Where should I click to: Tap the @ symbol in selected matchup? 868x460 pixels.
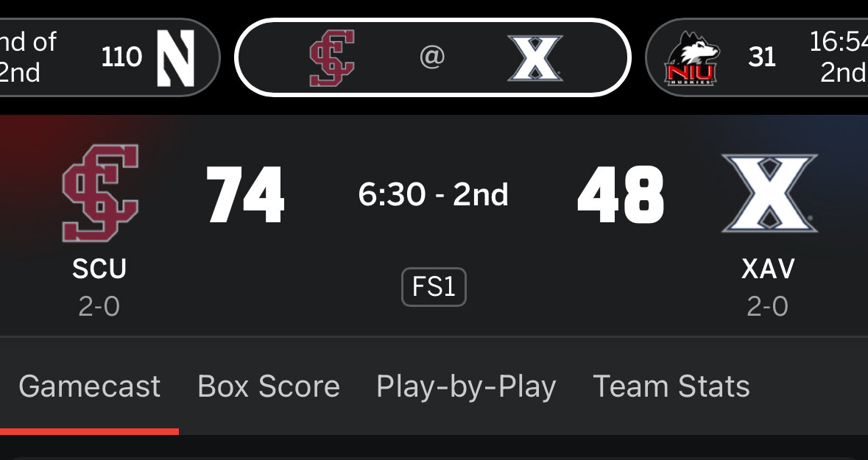(x=432, y=57)
